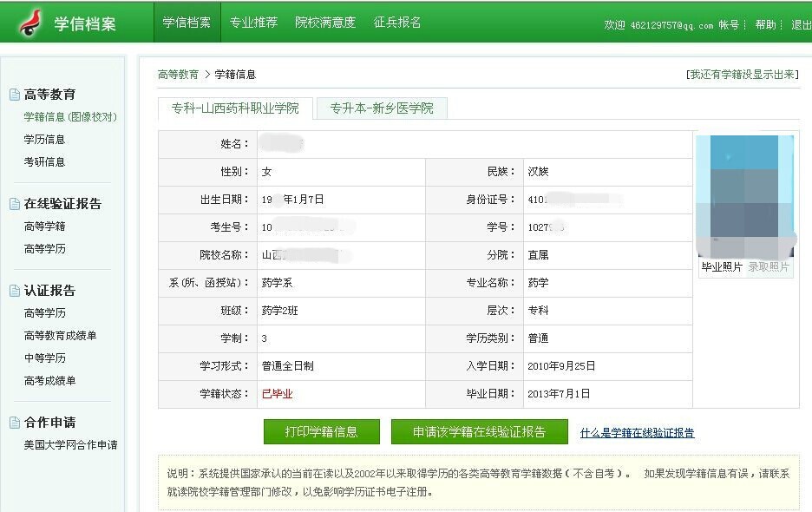812x512 pixels.
Task: Select 高等教育成绩单 under 认证报告
Action: pyautogui.click(x=60, y=336)
